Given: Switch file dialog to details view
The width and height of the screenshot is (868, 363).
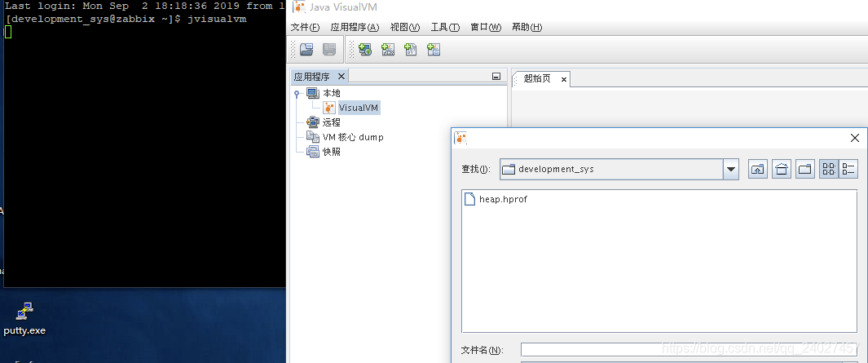Looking at the screenshot, I should [848, 170].
